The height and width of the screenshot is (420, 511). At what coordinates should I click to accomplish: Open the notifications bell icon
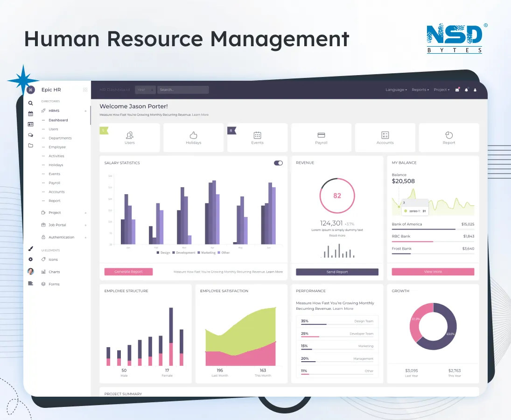(466, 90)
